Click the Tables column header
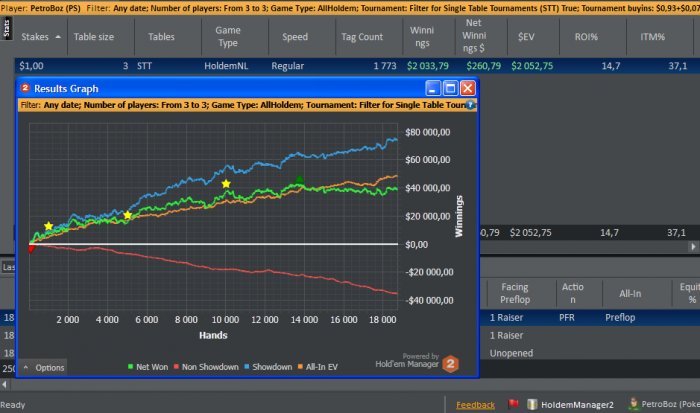Viewport: 700px width, 413px height. 161,37
